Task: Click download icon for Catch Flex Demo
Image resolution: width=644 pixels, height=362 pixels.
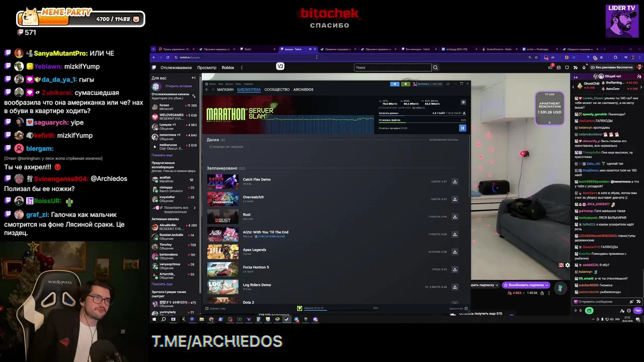Action: pos(455,182)
